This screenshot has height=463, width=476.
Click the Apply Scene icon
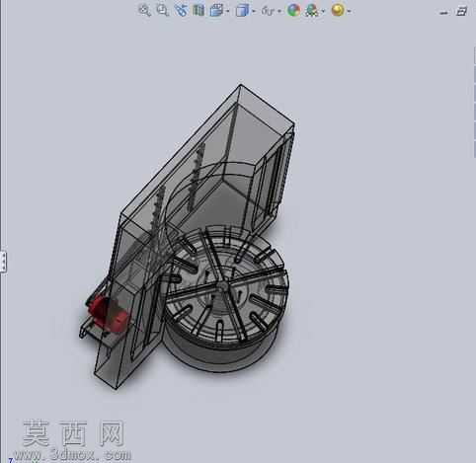(x=311, y=11)
